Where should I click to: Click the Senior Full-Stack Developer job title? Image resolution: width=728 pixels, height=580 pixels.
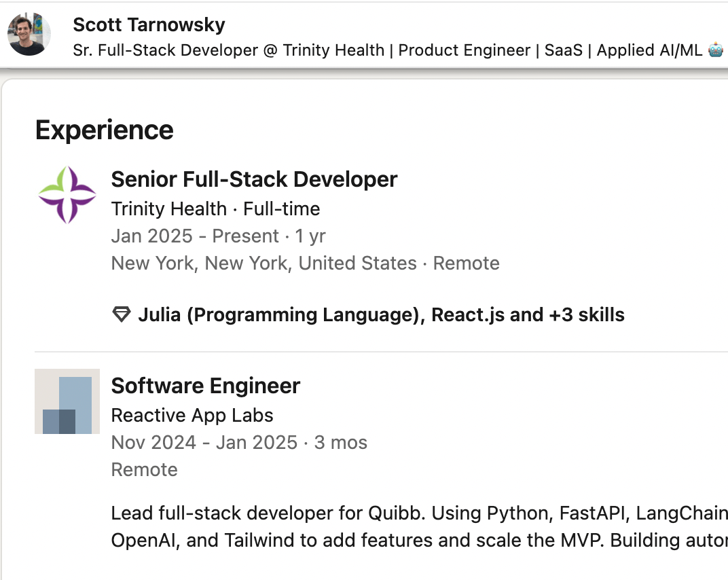(x=254, y=179)
